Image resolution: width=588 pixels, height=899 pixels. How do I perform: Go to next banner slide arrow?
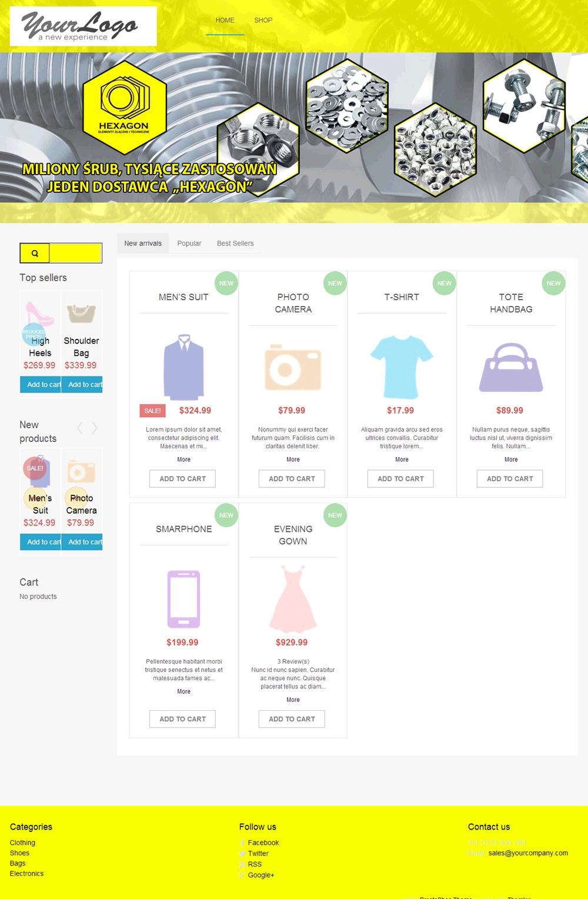pos(572,125)
